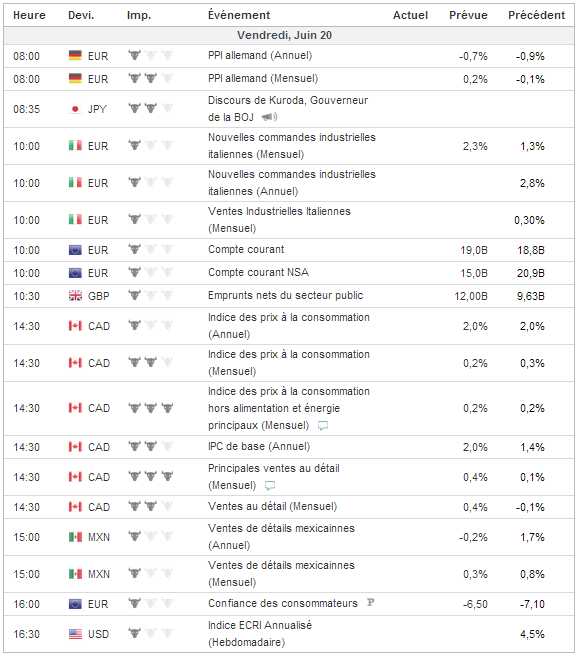Select the Vendredi, Juin 20 date row
Viewport: 581px width, 661px height.
click(x=289, y=35)
